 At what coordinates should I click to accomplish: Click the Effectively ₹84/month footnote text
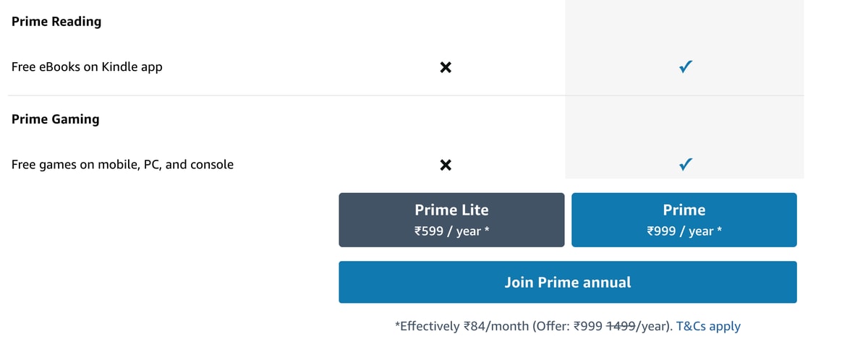click(x=461, y=326)
